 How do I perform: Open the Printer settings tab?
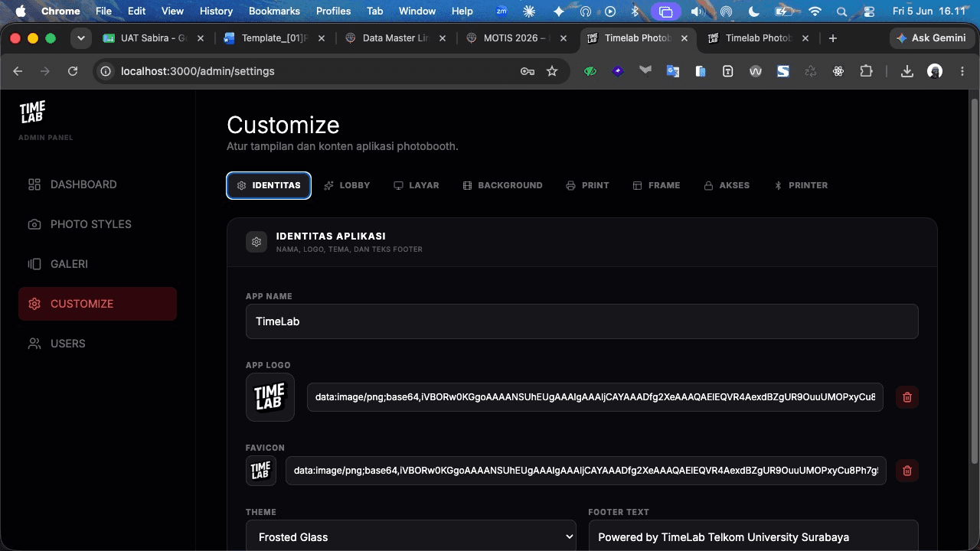click(x=801, y=185)
